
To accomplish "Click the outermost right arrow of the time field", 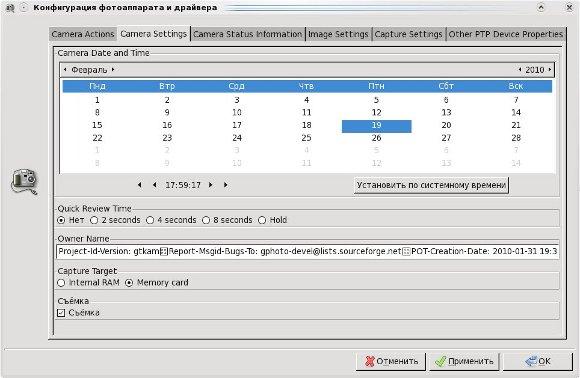I will pyautogui.click(x=226, y=185).
